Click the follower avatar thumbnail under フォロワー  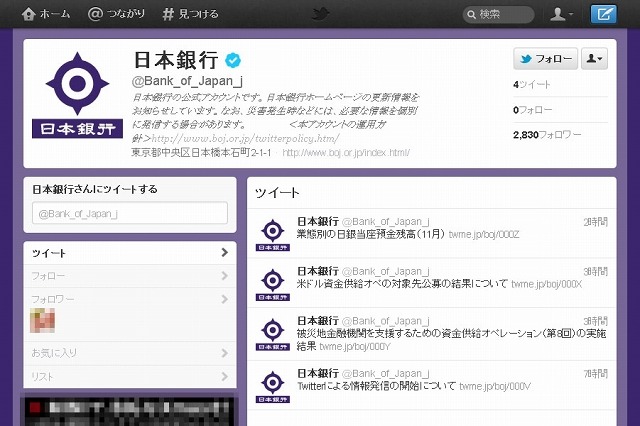click(42, 320)
